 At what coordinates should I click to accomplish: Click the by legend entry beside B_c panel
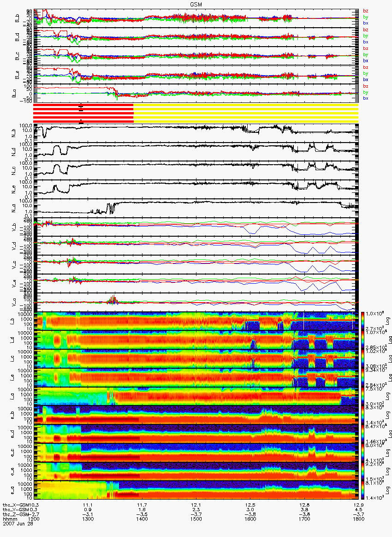pos(366,54)
